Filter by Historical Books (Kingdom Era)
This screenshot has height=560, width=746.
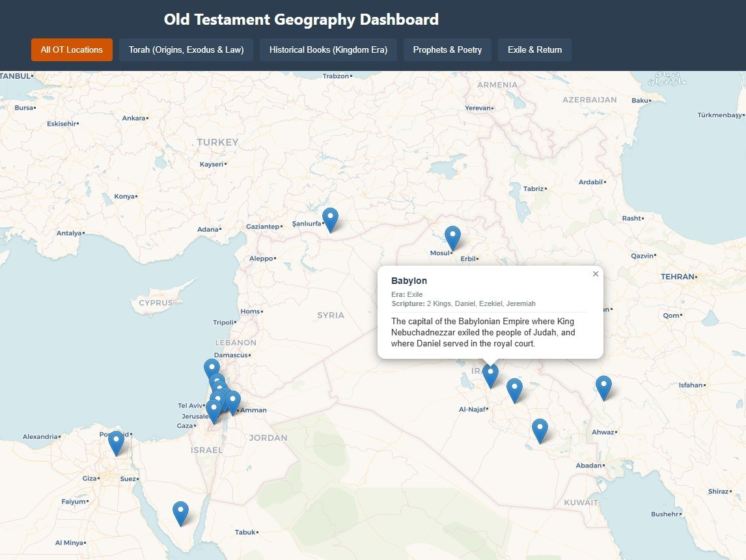[328, 50]
